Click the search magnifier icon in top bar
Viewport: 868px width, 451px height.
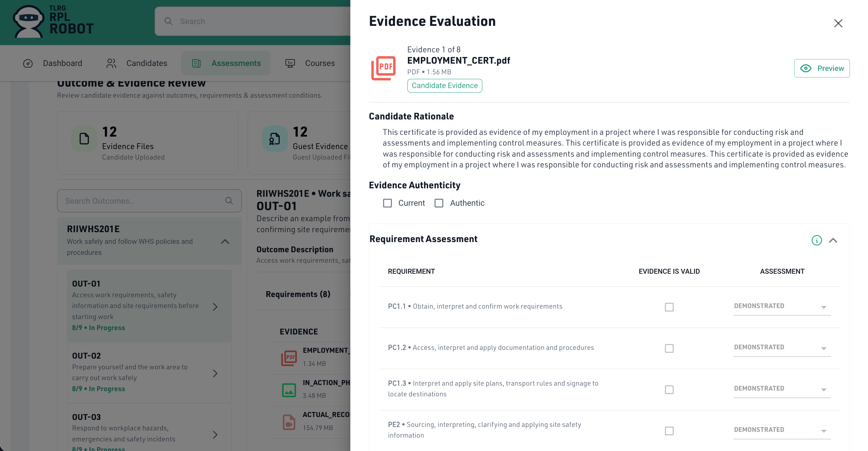(x=168, y=21)
